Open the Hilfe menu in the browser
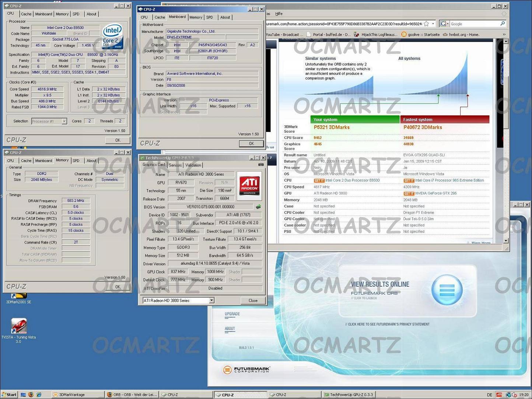532x399 pixels. (x=279, y=14)
